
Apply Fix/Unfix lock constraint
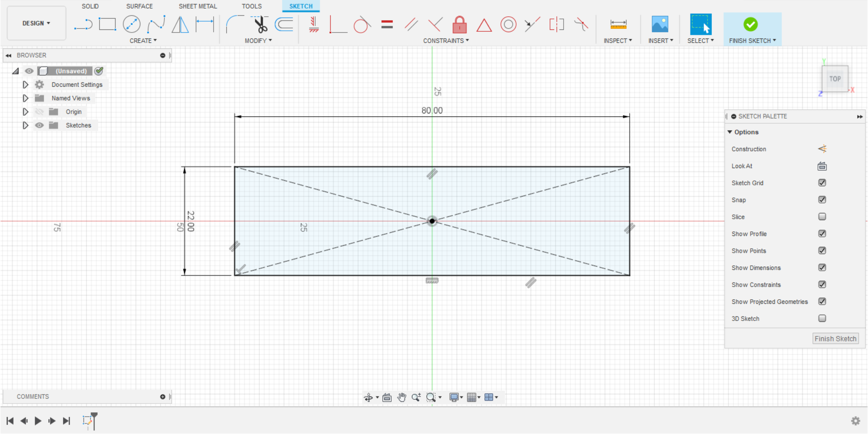pos(460,24)
